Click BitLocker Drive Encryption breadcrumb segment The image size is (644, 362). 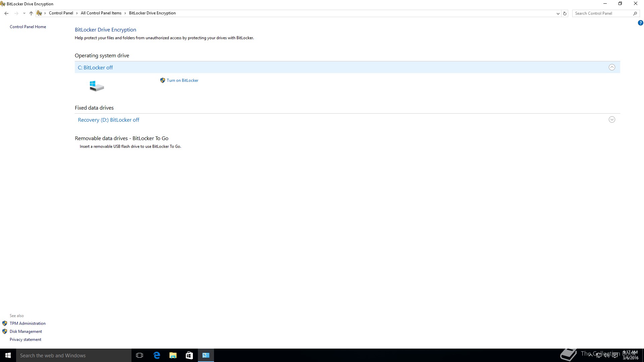point(152,13)
